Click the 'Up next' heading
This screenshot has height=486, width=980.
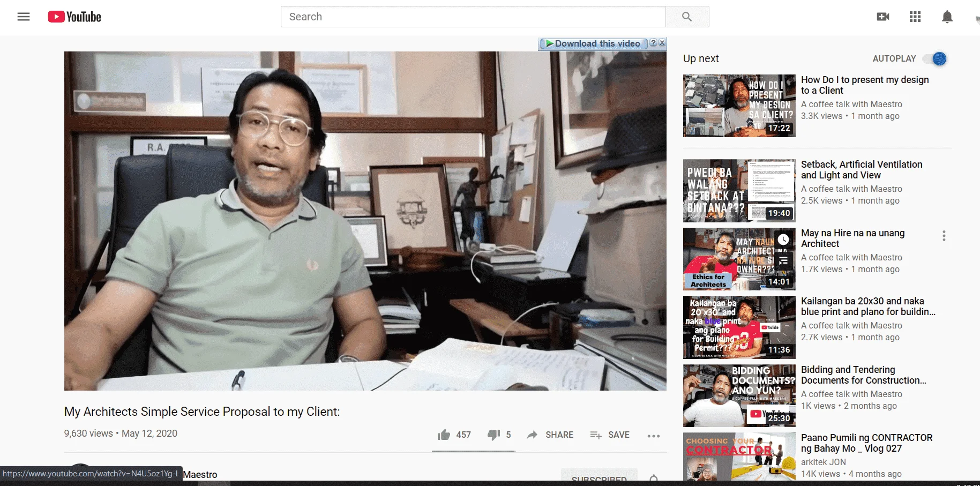point(701,58)
